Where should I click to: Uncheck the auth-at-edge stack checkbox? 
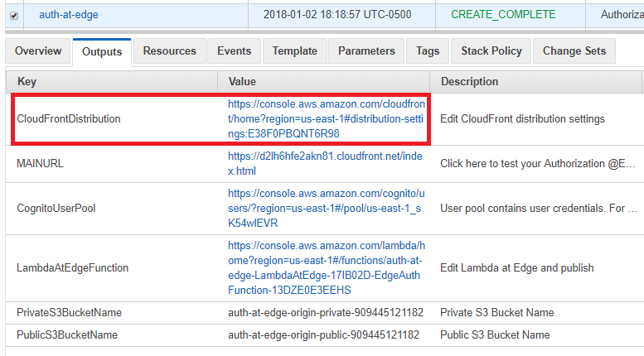tap(14, 16)
